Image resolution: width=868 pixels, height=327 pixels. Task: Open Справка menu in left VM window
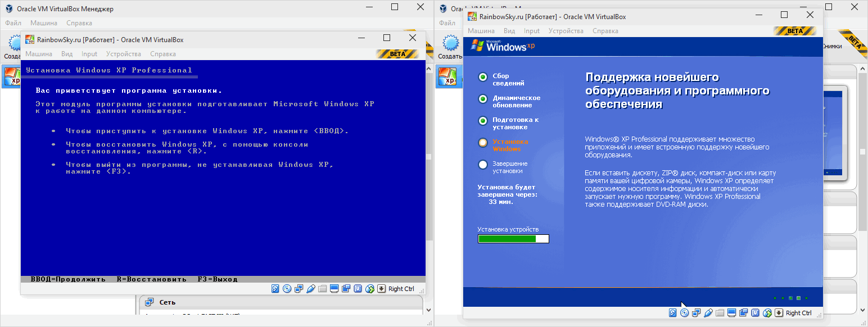tap(163, 54)
